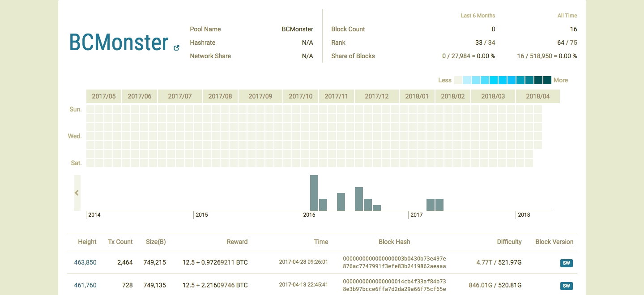Screen dimensions: 644x295
Task: Select the 2018/02 month header
Action: tap(453, 96)
